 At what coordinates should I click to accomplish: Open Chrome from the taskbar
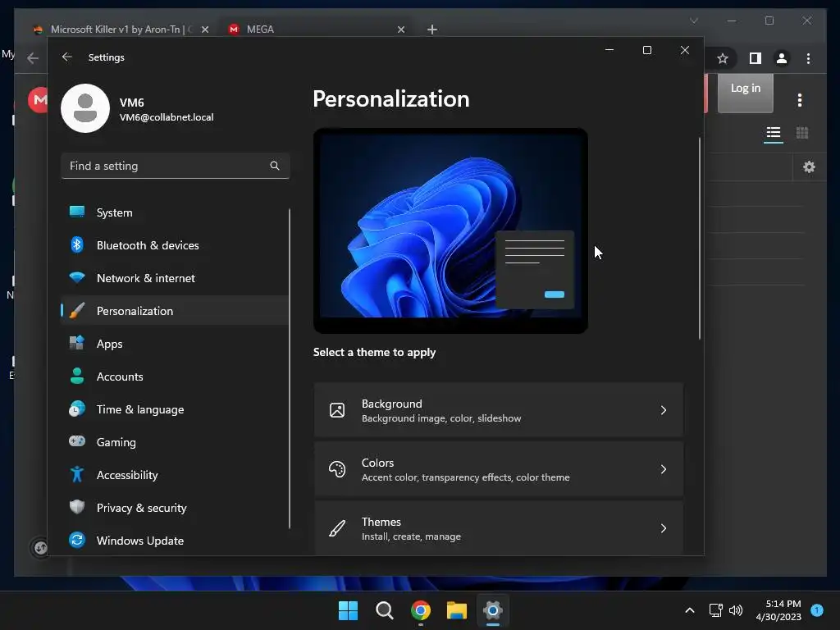[x=421, y=610]
